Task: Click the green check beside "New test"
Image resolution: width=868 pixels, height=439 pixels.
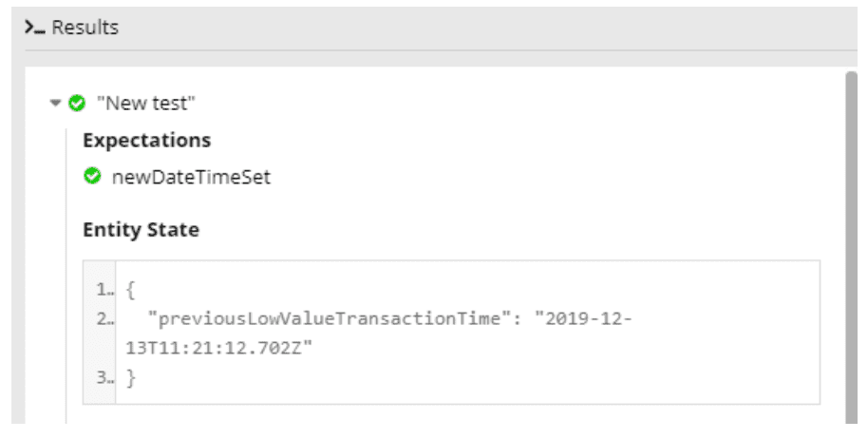Action: 77,103
